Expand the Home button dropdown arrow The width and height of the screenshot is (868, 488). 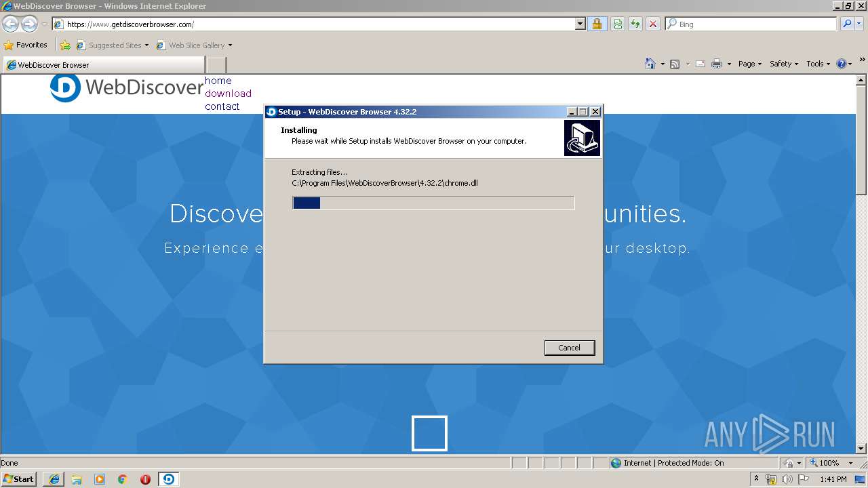point(662,64)
